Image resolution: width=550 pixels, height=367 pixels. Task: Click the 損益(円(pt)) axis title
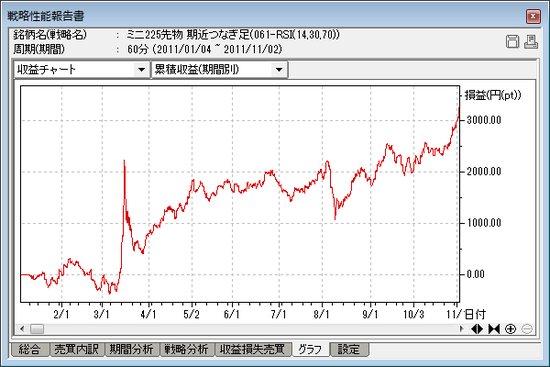(493, 95)
